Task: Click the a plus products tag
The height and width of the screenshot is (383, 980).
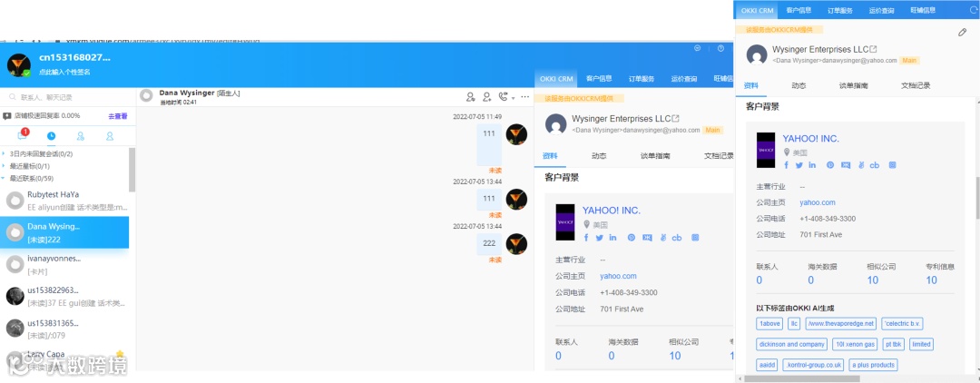Action: click(873, 365)
